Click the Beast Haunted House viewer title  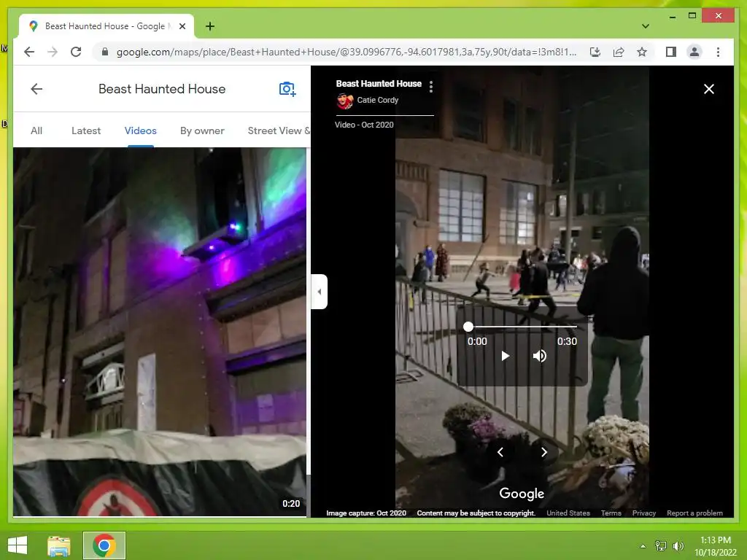pyautogui.click(x=379, y=84)
